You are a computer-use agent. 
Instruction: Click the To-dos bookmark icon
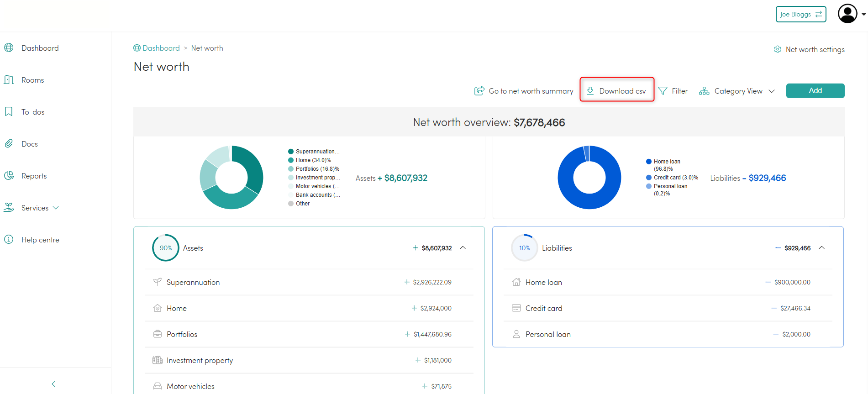tap(9, 111)
